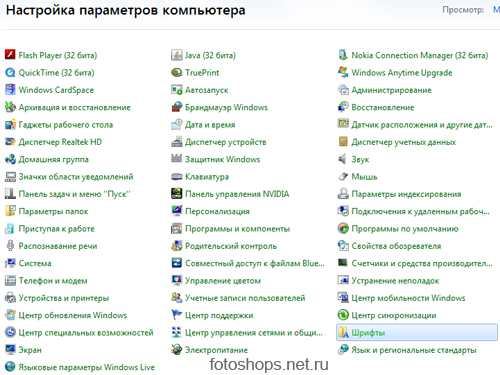Click Свойства обозревателя
Viewport: 500px width, 375px height.
coord(396,246)
